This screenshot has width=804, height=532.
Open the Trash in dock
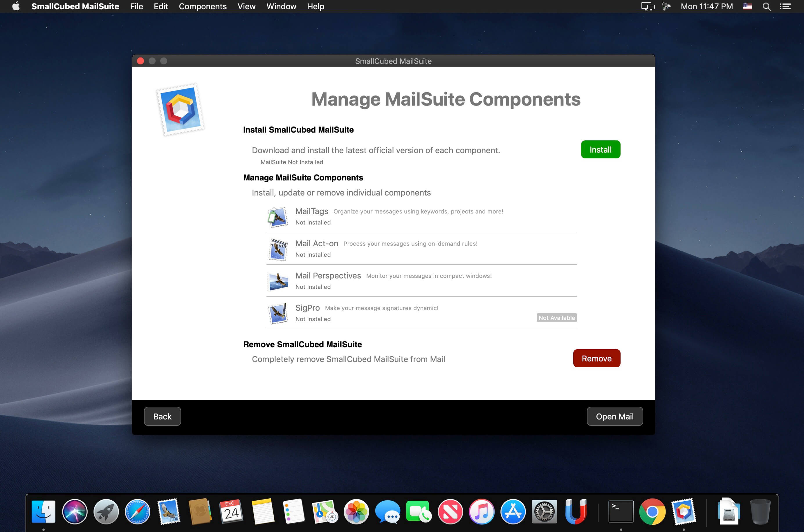tap(760, 512)
